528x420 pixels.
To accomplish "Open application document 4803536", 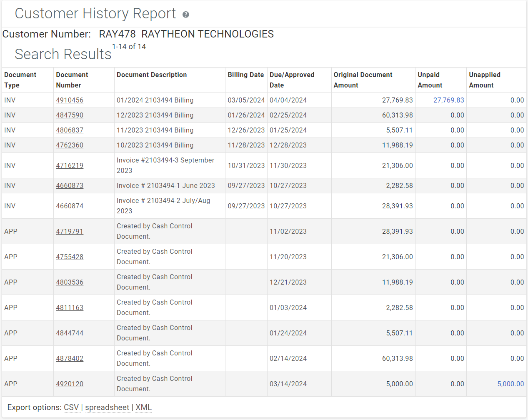I will click(x=70, y=282).
